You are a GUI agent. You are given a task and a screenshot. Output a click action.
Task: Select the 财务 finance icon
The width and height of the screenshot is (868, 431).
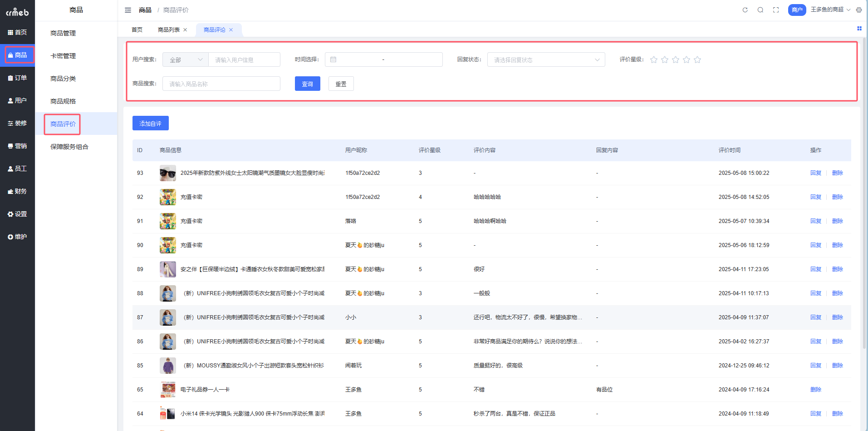18,191
